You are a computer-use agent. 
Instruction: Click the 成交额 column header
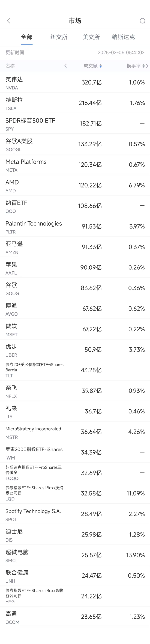point(91,66)
